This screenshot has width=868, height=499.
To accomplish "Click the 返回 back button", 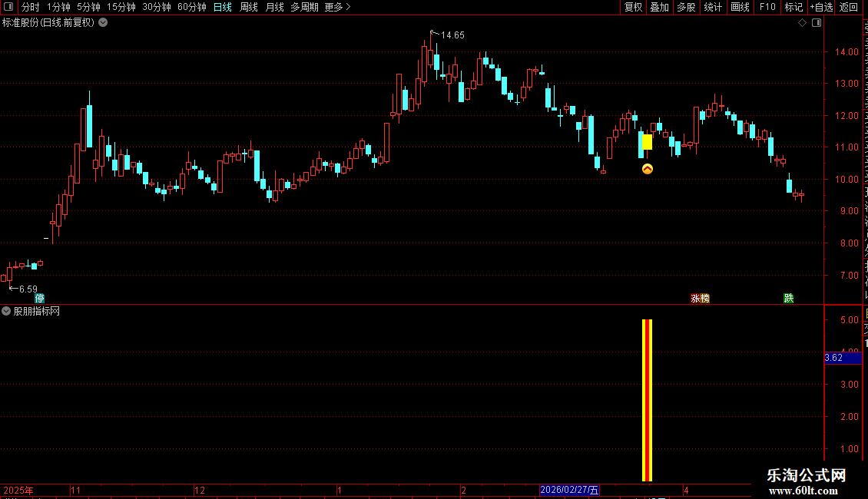I will click(848, 7).
